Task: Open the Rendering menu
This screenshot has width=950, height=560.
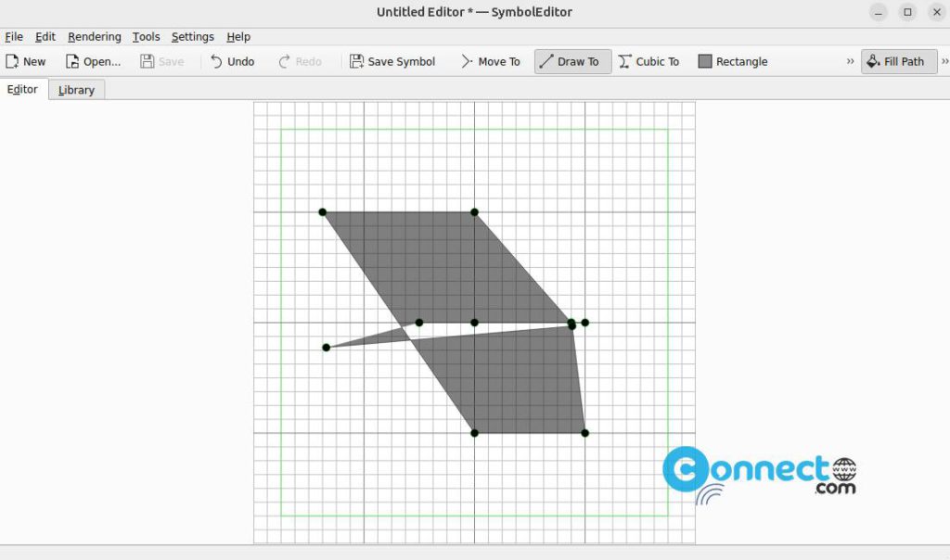Action: [94, 36]
